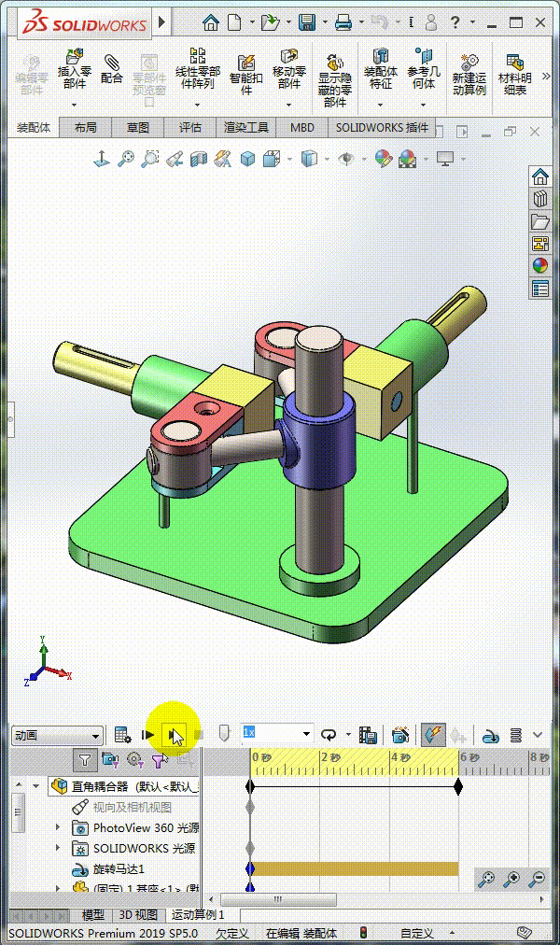Click Zoom to Fit in view toolbar

(x=126, y=159)
